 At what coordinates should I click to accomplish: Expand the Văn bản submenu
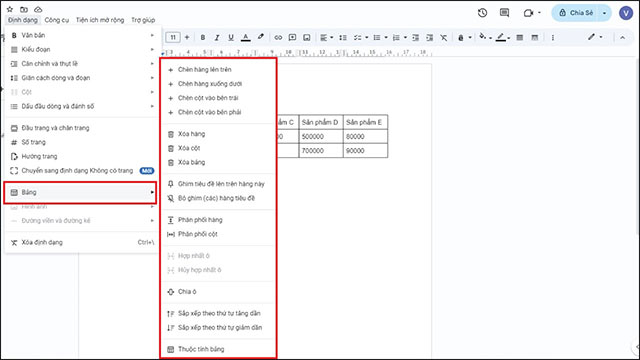click(82, 35)
